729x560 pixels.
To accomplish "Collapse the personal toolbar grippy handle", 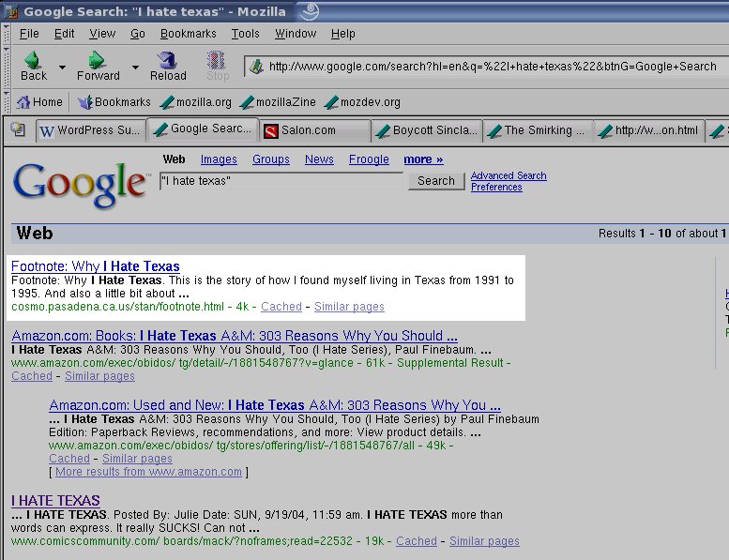I will 6,102.
